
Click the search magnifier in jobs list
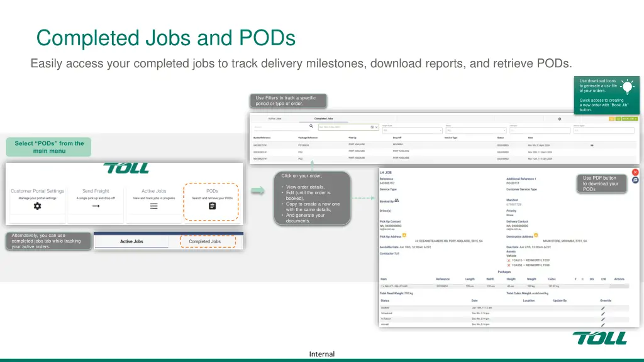coord(311,126)
